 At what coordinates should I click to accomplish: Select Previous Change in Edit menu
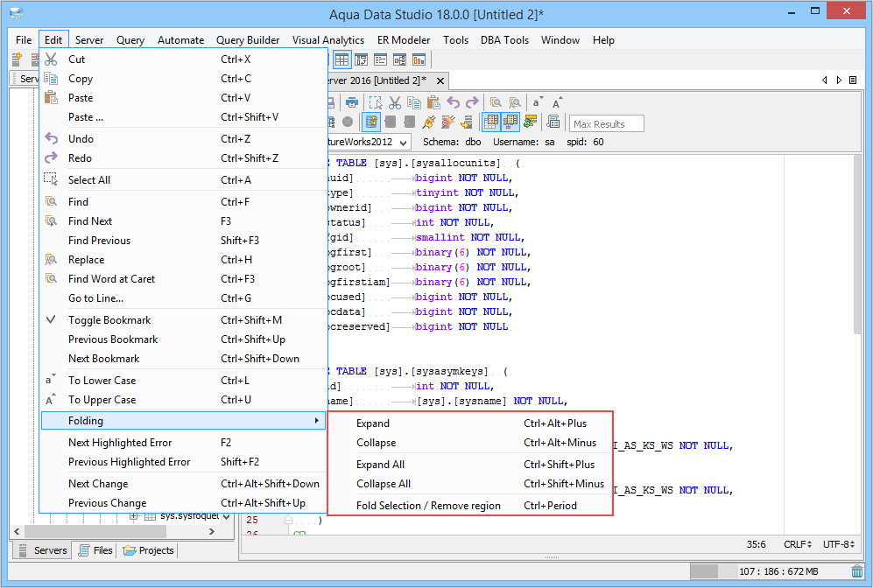click(183, 503)
